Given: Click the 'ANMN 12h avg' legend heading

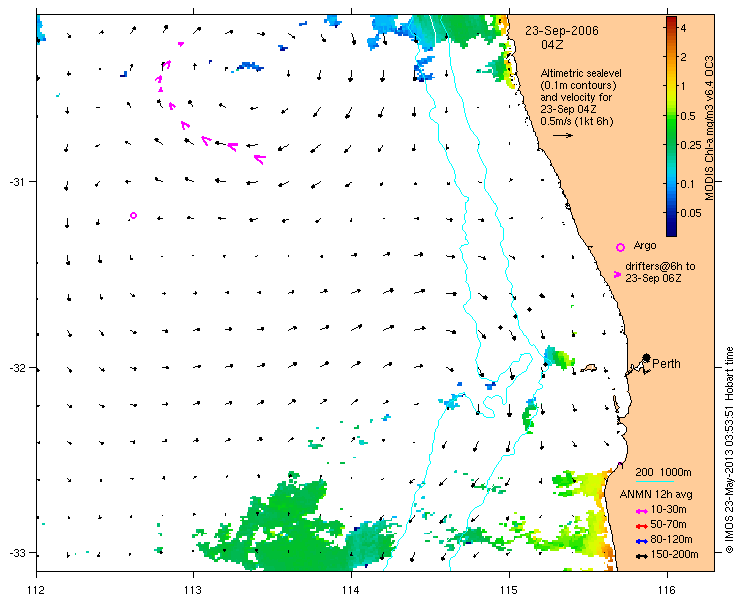Looking at the screenshot, I should (x=656, y=494).
